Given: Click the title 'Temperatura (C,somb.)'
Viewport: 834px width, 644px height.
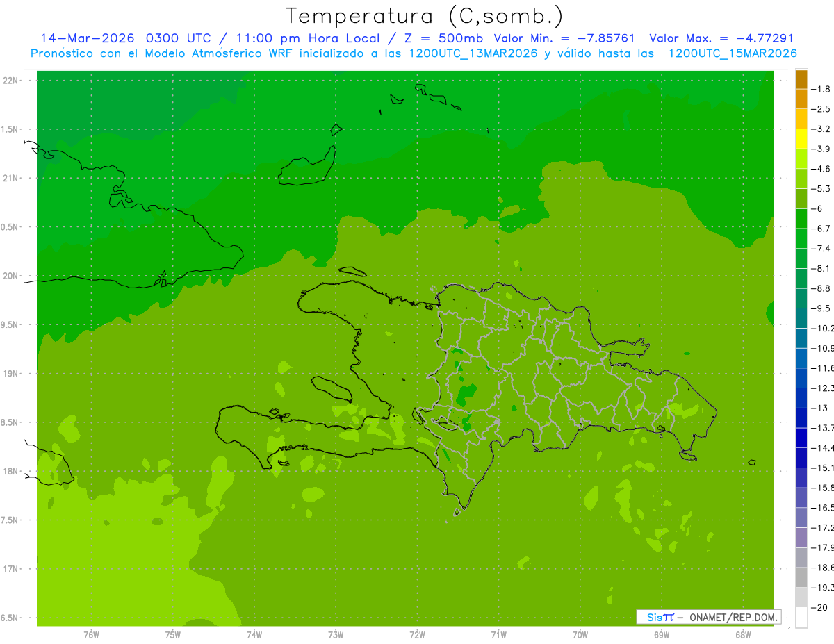Looking at the screenshot, I should 424,16.
